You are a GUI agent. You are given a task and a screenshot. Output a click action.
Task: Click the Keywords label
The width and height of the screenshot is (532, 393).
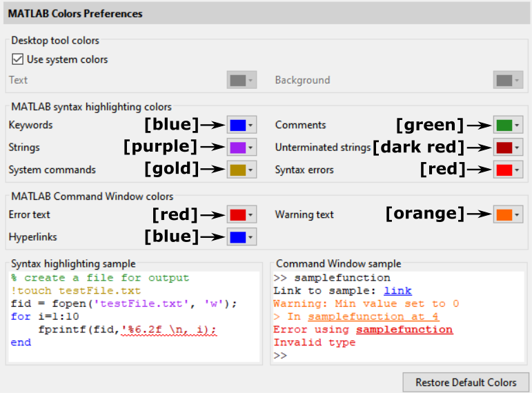(x=30, y=125)
